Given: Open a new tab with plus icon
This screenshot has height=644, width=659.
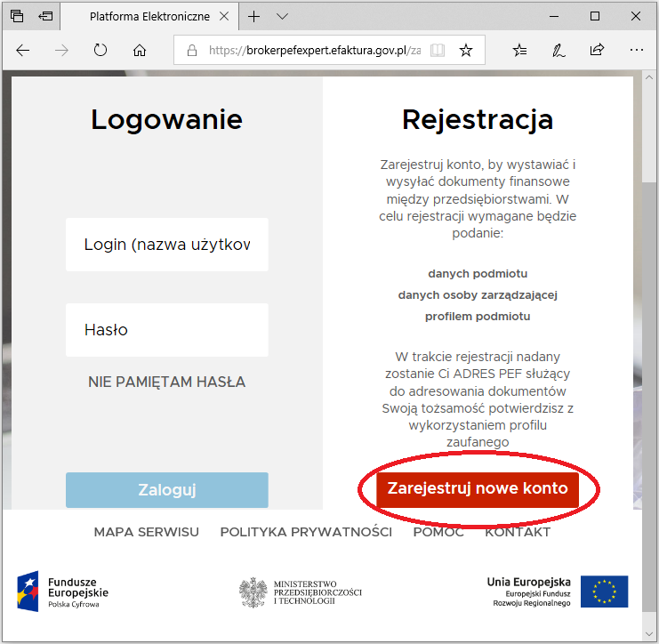Looking at the screenshot, I should click(x=253, y=16).
